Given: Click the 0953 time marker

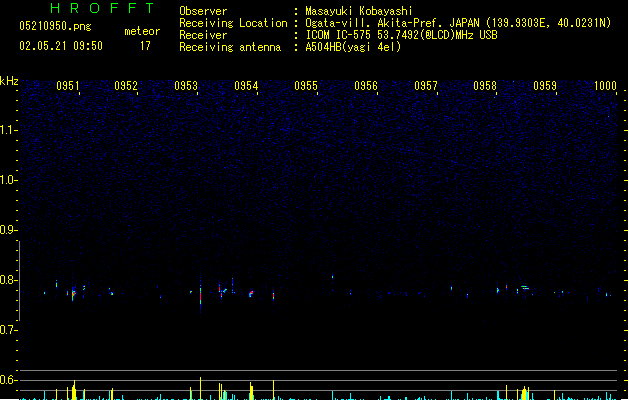Looking at the screenshot, I should pos(186,85).
